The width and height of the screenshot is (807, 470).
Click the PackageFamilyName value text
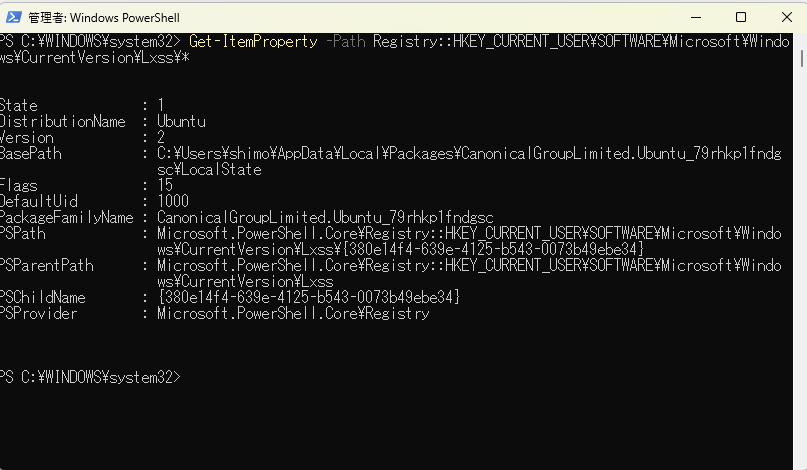click(x=325, y=217)
